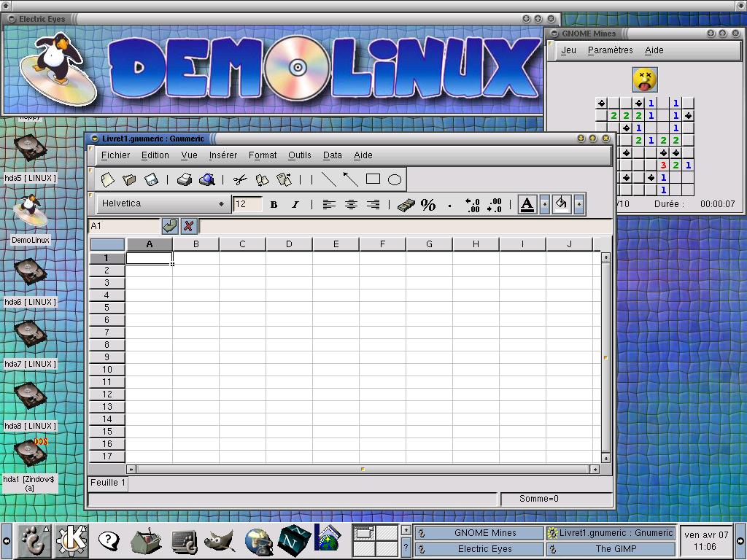Click the background fill color bucket
Image resolution: width=747 pixels, height=560 pixels.
coord(561,204)
